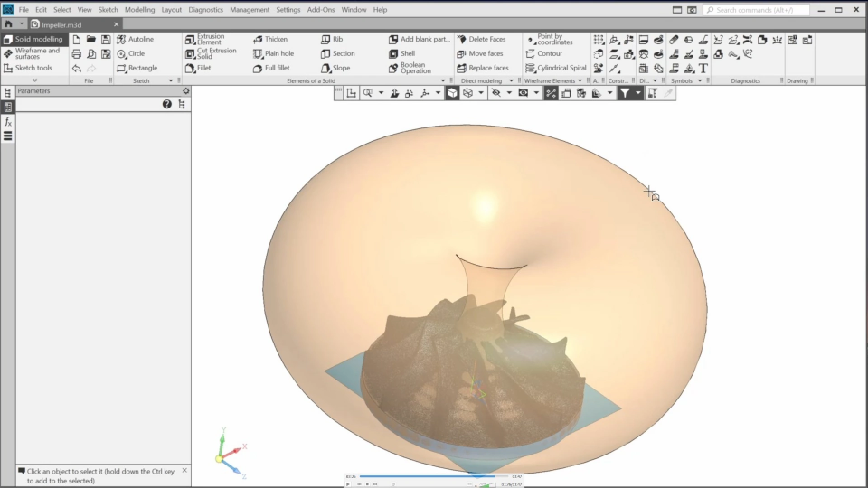Viewport: 868px width, 488px height.
Task: Switch to the variables fx panel
Action: coord(8,121)
